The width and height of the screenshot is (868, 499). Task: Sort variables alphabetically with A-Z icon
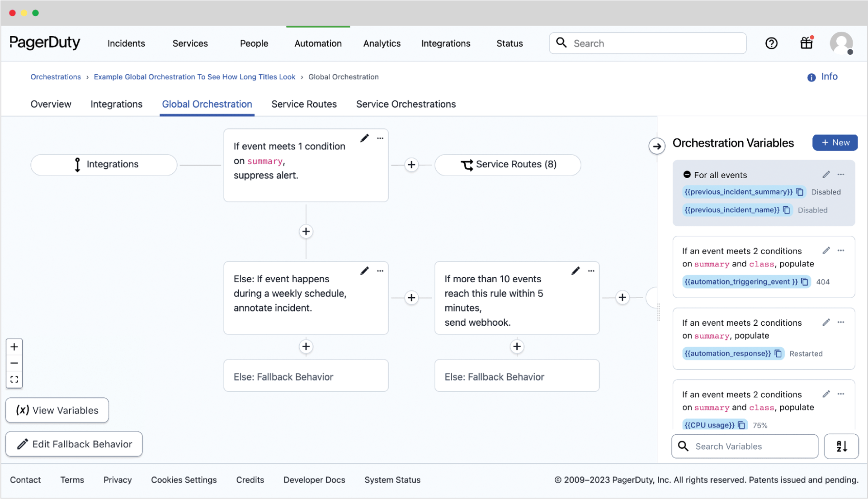pos(841,446)
